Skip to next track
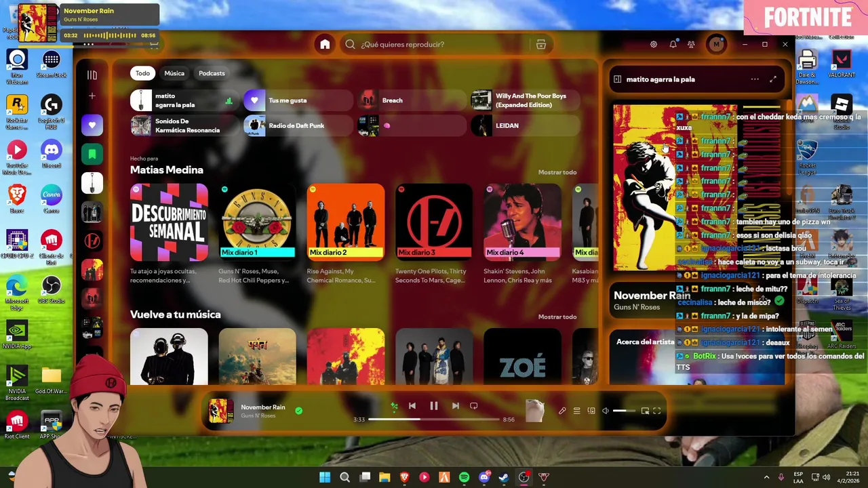This screenshot has height=488, width=868. (x=456, y=407)
